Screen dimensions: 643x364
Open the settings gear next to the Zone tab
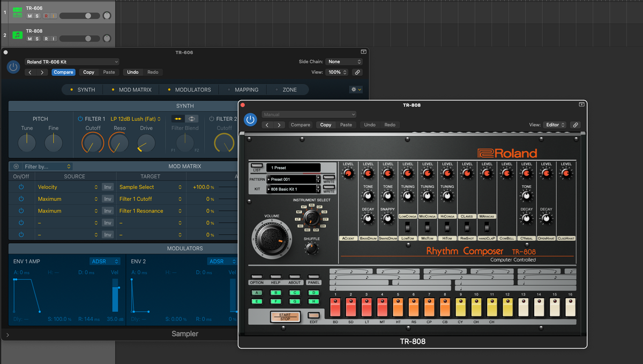point(354,89)
